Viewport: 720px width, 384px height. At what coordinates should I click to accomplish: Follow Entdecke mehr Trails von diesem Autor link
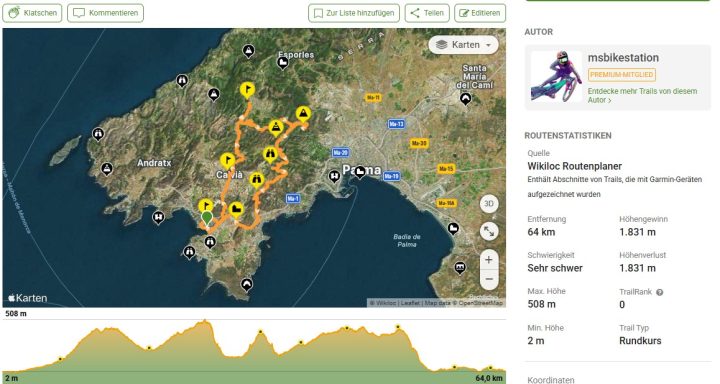642,95
